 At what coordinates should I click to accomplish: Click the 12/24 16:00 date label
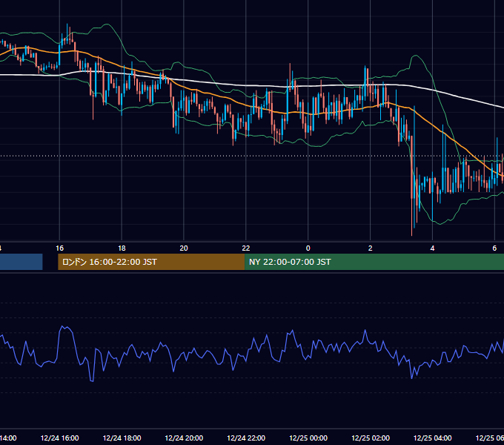(x=59, y=438)
